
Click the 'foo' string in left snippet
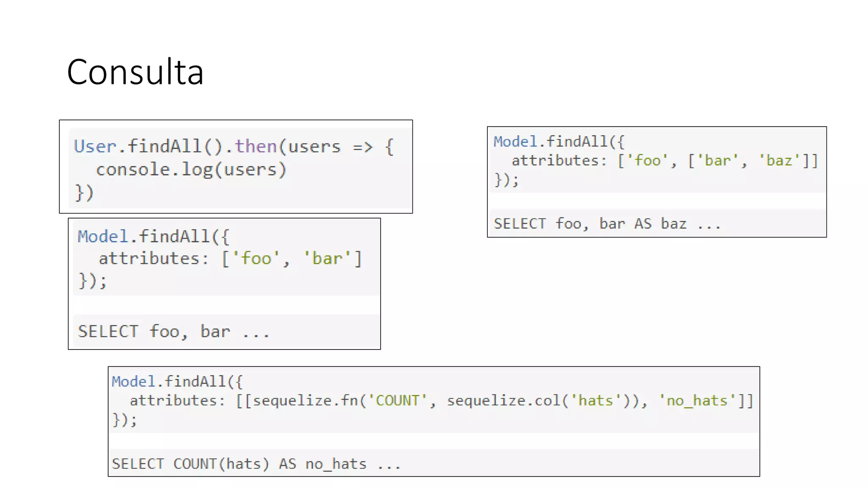pos(256,258)
